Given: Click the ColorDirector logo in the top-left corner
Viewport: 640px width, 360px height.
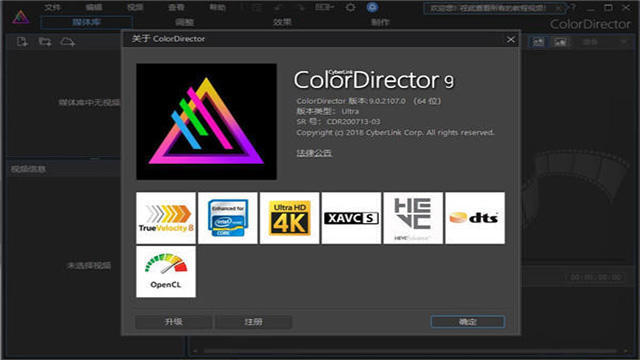Looking at the screenshot, I should point(20,17).
